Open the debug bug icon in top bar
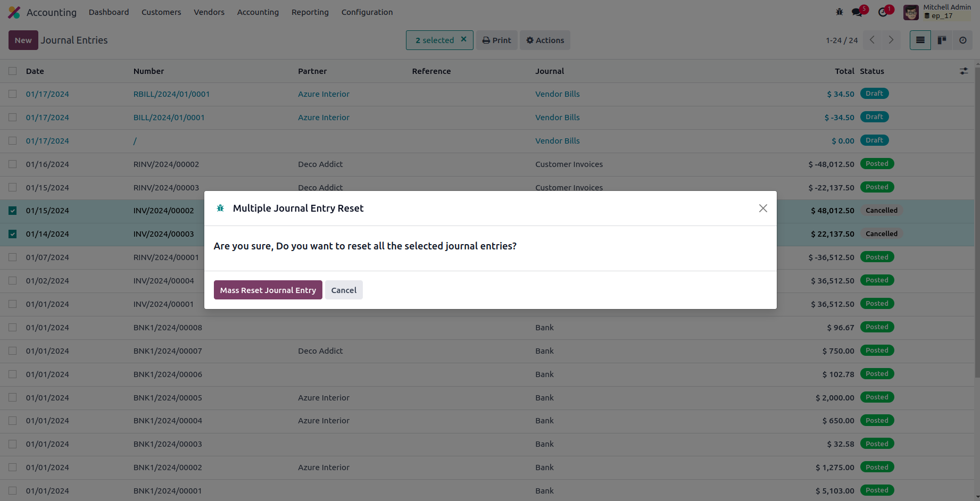Screen dimensions: 980x501 (x=840, y=12)
